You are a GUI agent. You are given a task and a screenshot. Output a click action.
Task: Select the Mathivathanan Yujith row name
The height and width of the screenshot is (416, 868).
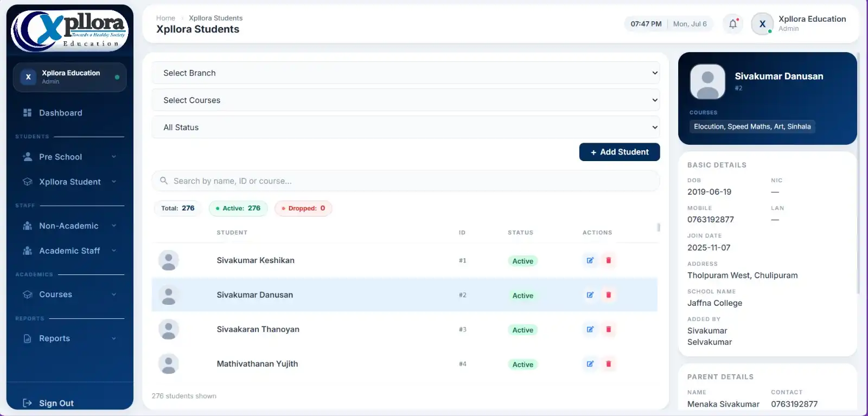[x=257, y=364]
